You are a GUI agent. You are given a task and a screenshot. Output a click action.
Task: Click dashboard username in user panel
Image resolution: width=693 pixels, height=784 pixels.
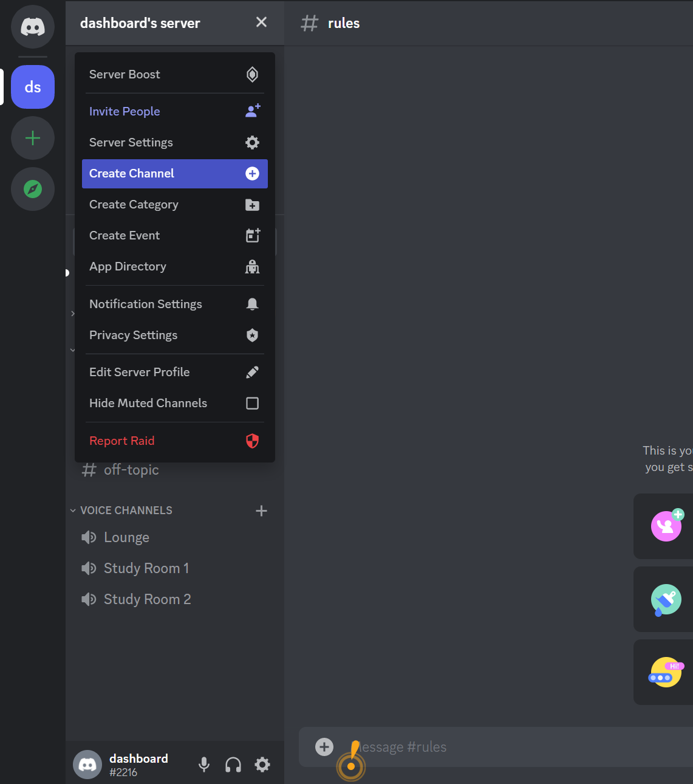[x=138, y=758]
